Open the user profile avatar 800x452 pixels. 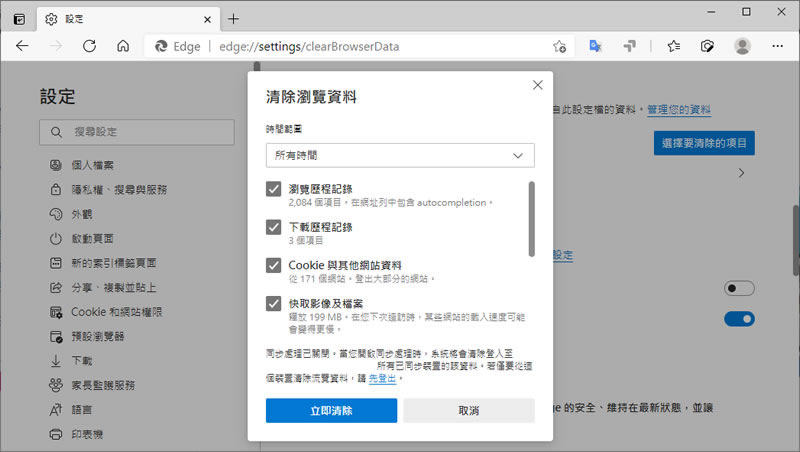(742, 46)
